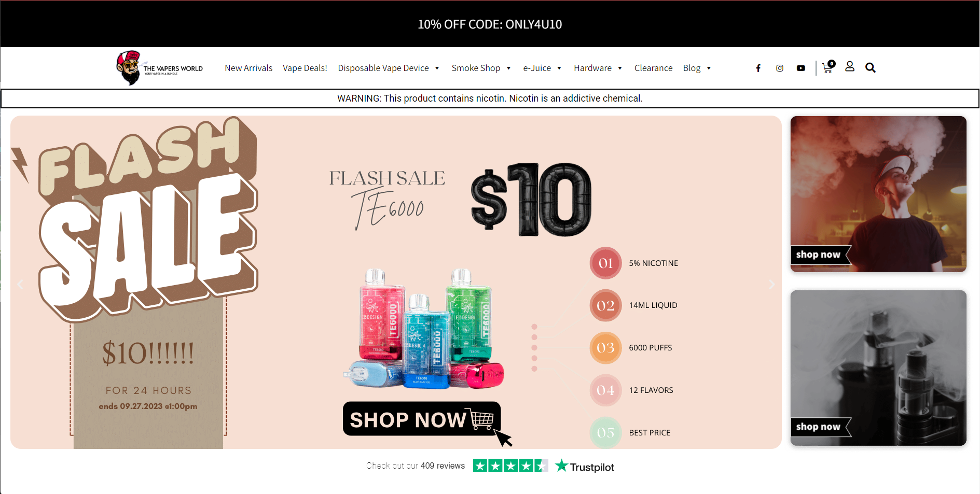Click the SHOP NOW banner button
This screenshot has height=494, width=980.
coord(422,419)
